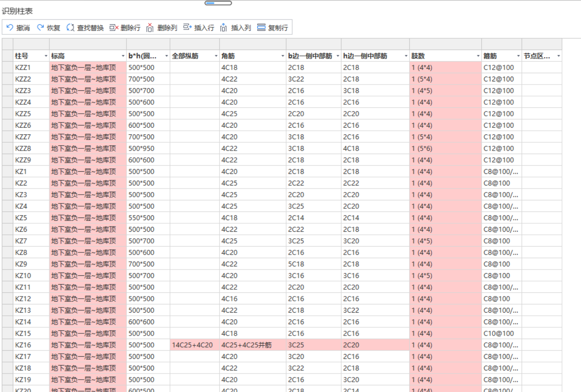Select the 4C25+4C25并筋 cell
This screenshot has width=581, height=392.
253,345
